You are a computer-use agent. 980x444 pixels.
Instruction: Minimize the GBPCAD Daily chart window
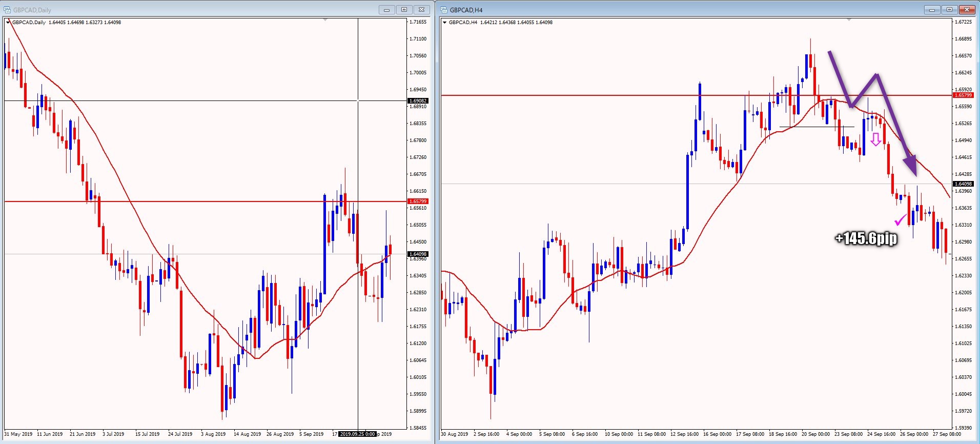[386, 10]
